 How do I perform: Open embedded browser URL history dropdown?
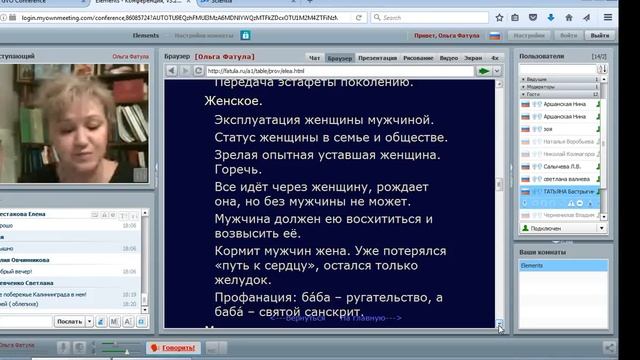(x=496, y=71)
